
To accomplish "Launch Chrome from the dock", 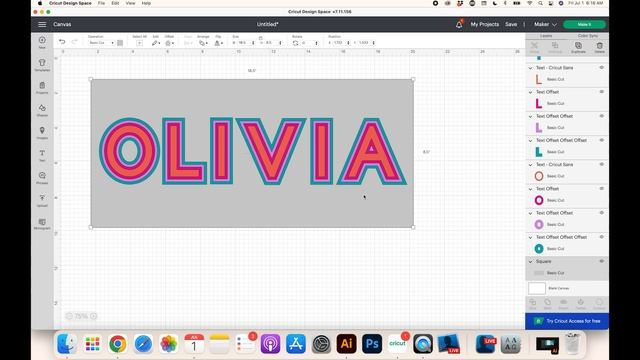I will point(118,344).
